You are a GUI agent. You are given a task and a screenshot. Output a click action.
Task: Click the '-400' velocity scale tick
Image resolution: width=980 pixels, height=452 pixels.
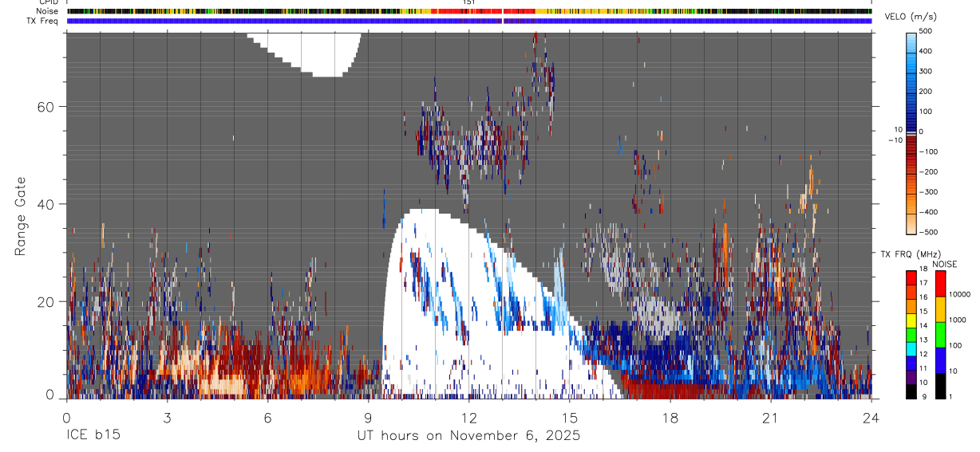coord(929,212)
